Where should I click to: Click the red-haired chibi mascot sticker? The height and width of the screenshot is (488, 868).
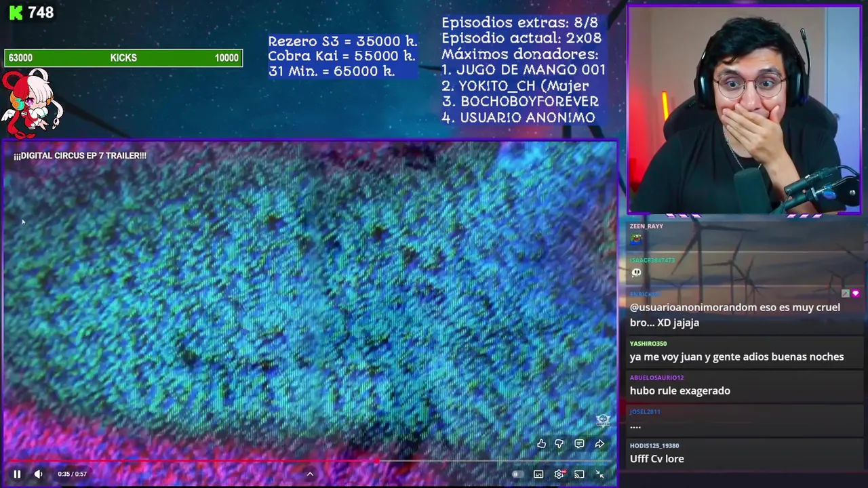31,103
